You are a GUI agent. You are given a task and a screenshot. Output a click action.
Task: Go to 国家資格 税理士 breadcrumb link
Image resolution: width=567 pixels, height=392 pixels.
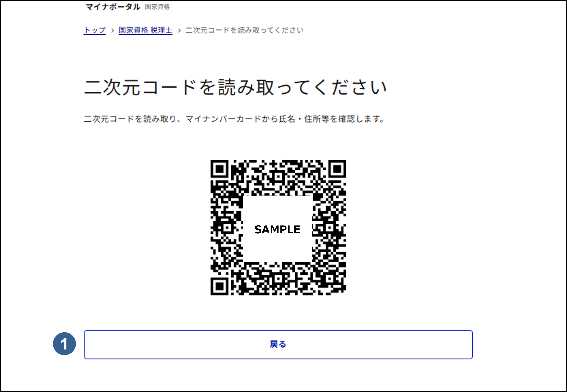coord(145,30)
